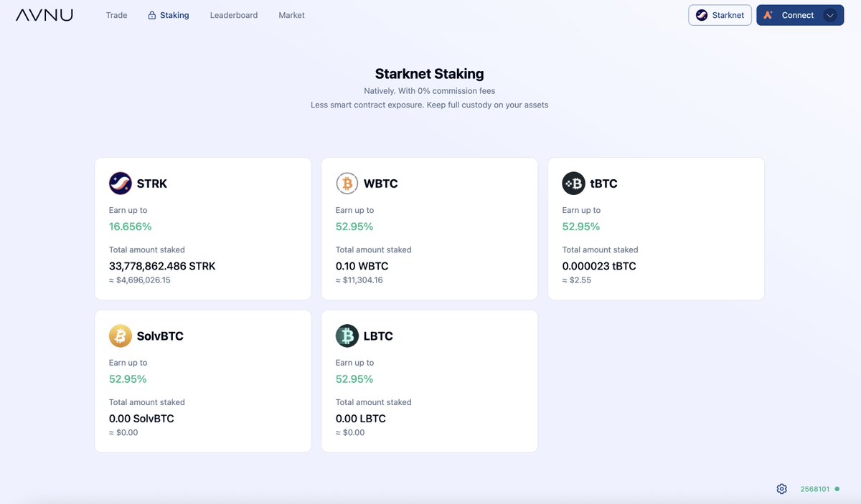Click the tBTC token icon
861x504 pixels.
pos(574,184)
